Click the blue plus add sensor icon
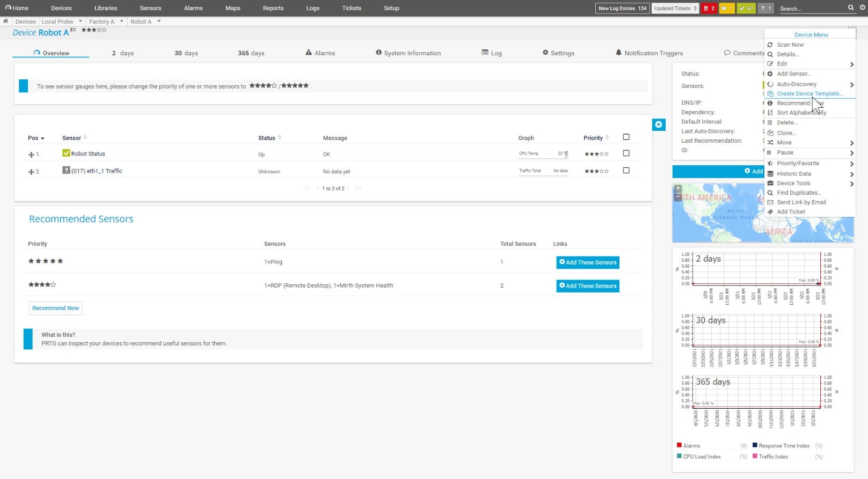The height and width of the screenshot is (479, 868). 659,124
